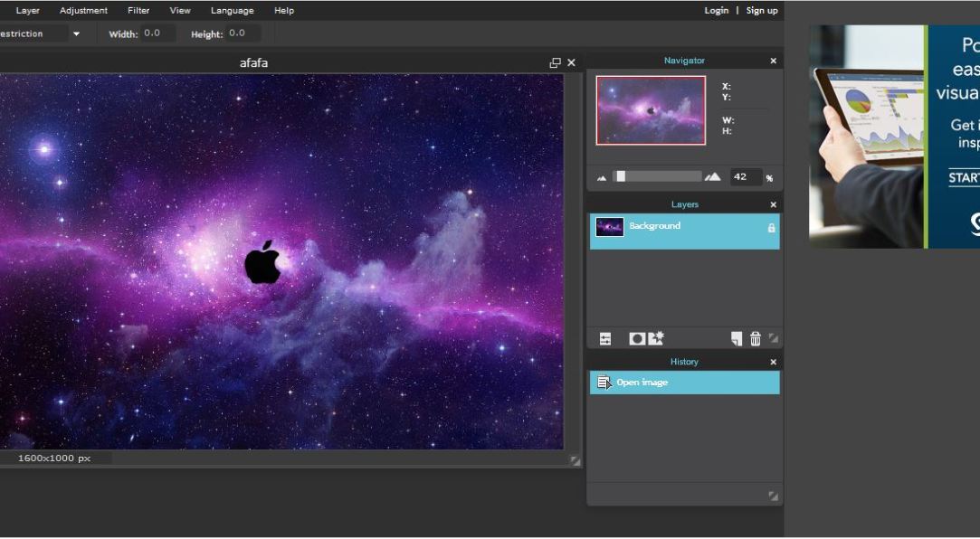
Task: Open the Adjustment menu
Action: tap(83, 11)
